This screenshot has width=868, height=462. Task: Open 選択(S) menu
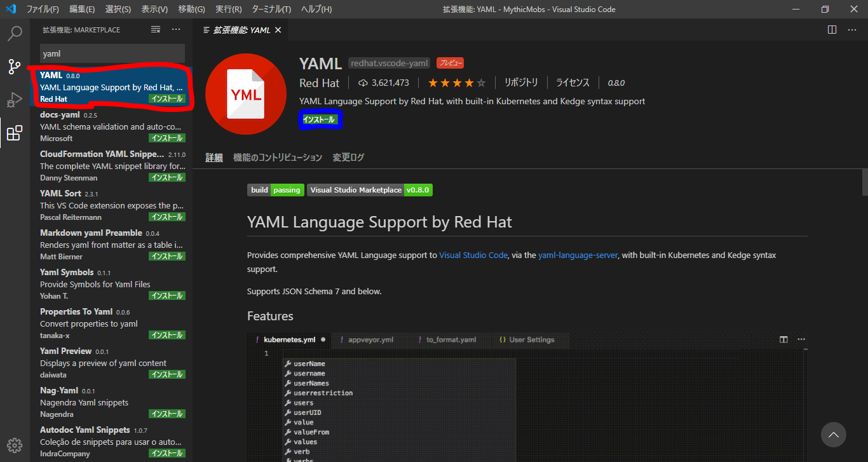pyautogui.click(x=118, y=10)
